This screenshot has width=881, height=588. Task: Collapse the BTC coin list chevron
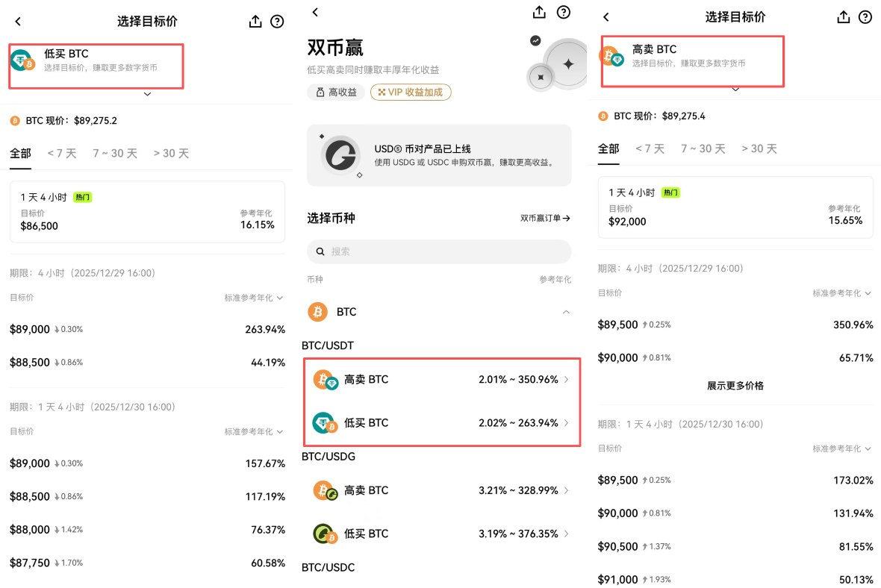(566, 312)
